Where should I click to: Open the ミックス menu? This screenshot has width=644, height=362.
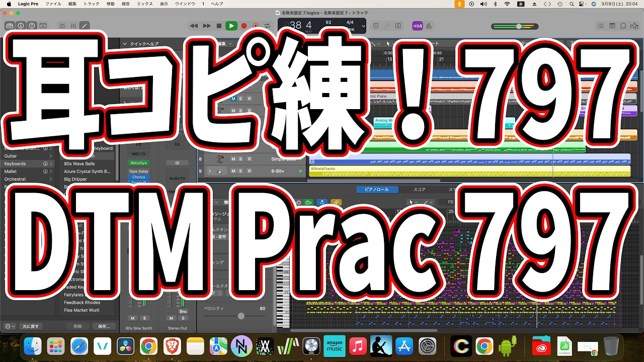(145, 4)
